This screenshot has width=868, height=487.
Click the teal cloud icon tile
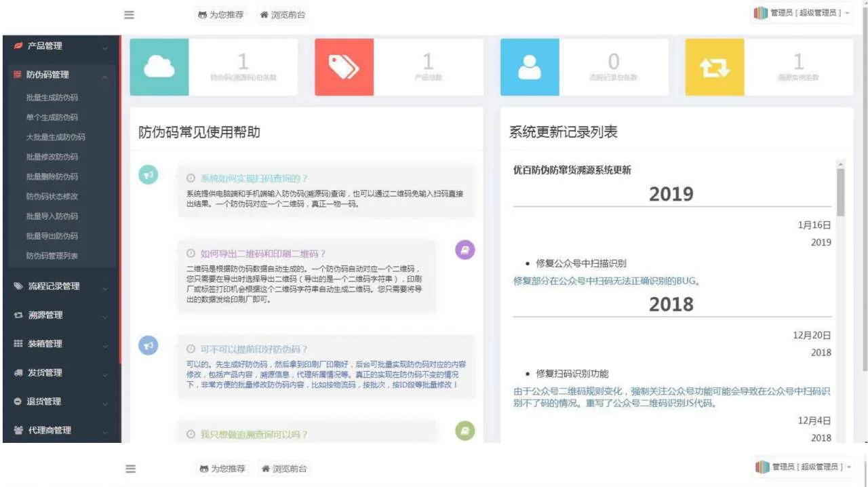159,67
